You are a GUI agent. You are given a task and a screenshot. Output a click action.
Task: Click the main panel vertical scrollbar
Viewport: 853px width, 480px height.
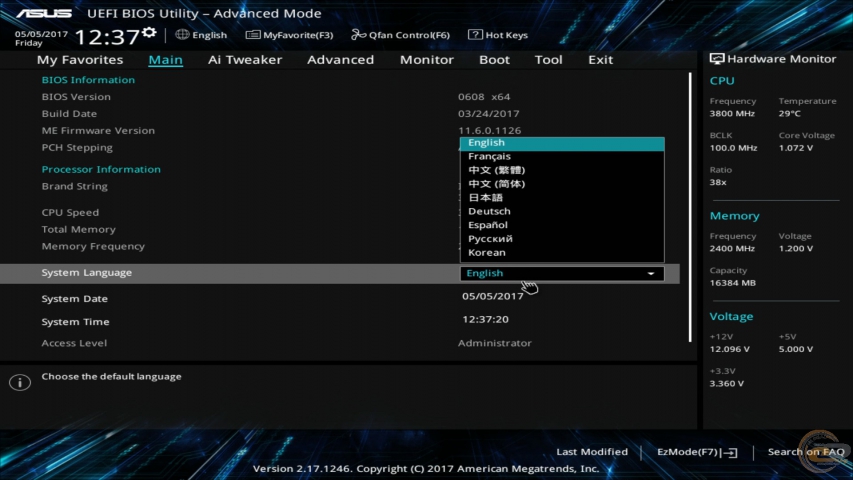690,207
